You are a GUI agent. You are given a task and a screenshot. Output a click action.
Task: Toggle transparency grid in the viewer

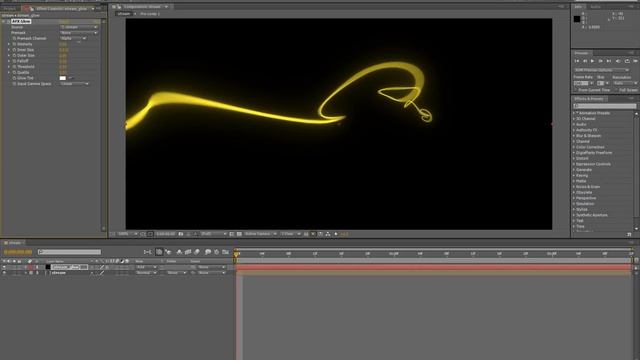pos(239,234)
